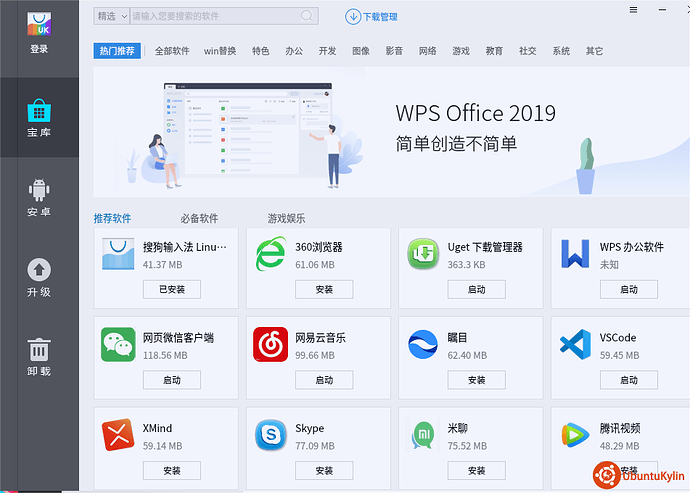Install XMind with its 安装 button
The height and width of the screenshot is (493, 690).
pos(172,471)
